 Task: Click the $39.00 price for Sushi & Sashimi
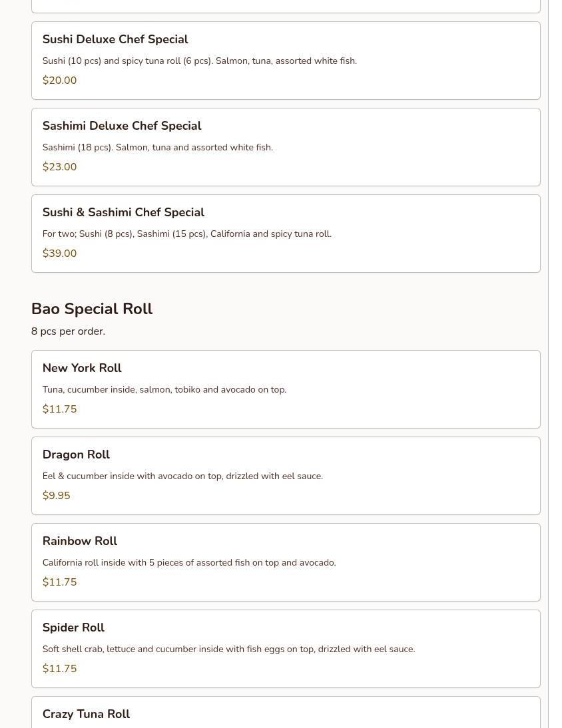pyautogui.click(x=59, y=253)
